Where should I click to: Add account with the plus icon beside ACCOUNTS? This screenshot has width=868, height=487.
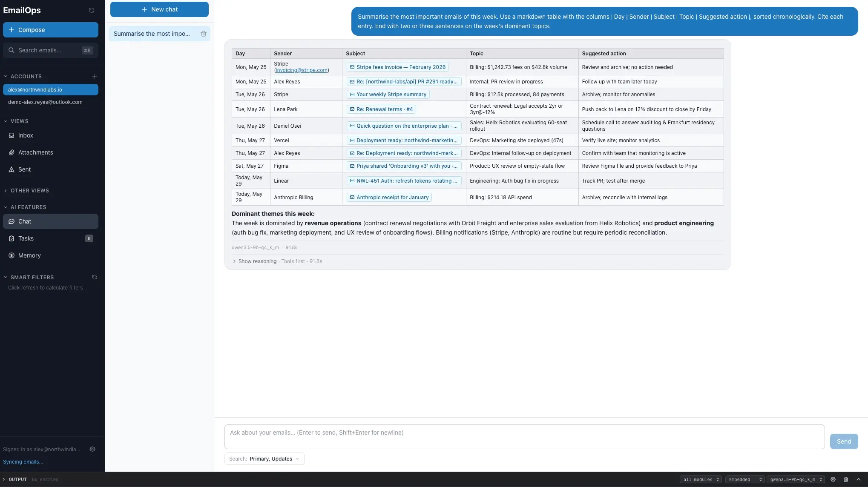94,76
